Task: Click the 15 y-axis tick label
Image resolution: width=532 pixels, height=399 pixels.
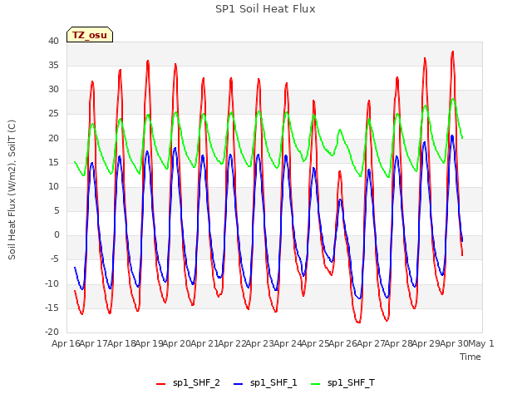Action: (x=53, y=162)
